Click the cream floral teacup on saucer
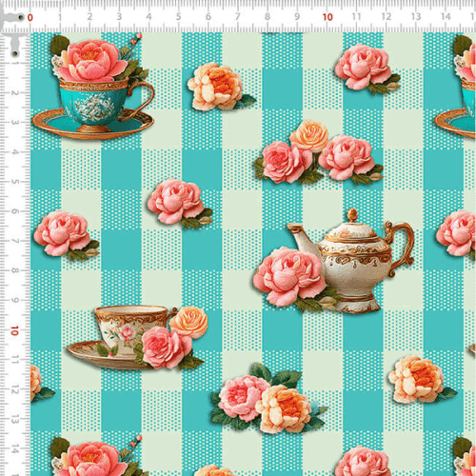 coord(122,337)
